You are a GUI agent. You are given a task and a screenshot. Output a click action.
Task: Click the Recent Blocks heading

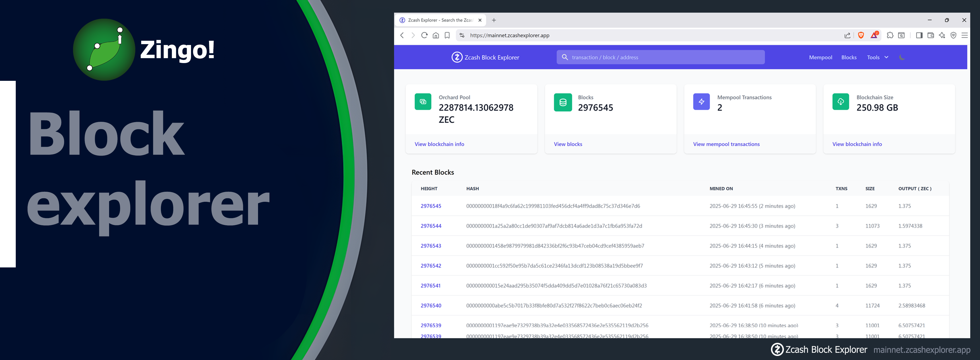tap(433, 172)
